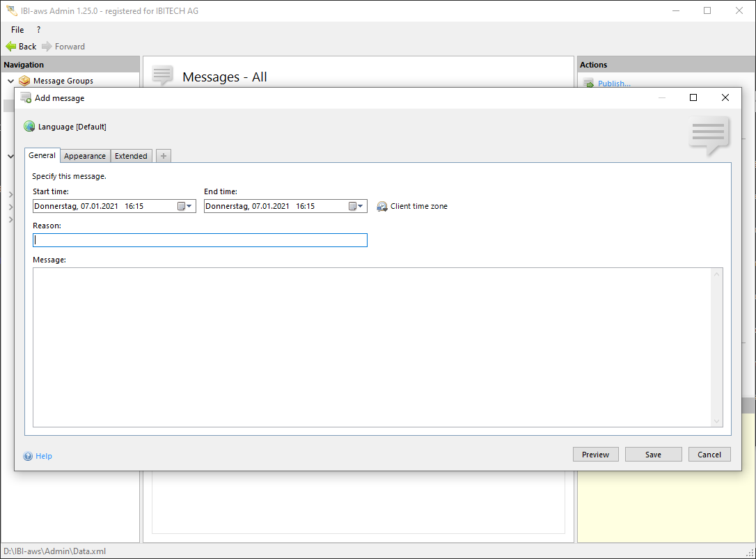Screen dimensions: 756x559
Task: Open the End time calendar dropdown
Action: tap(356, 206)
